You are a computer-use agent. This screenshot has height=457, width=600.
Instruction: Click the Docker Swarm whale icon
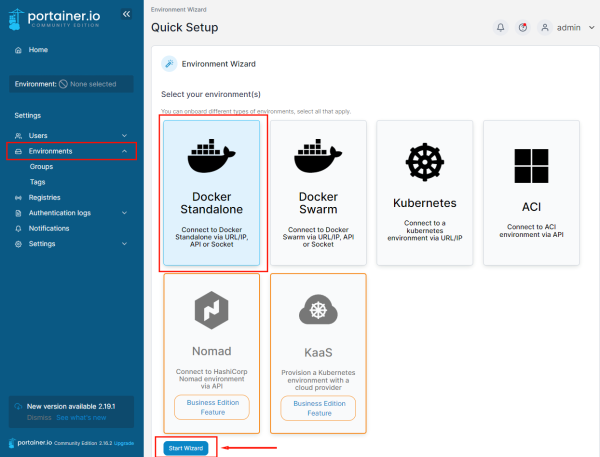click(318, 157)
